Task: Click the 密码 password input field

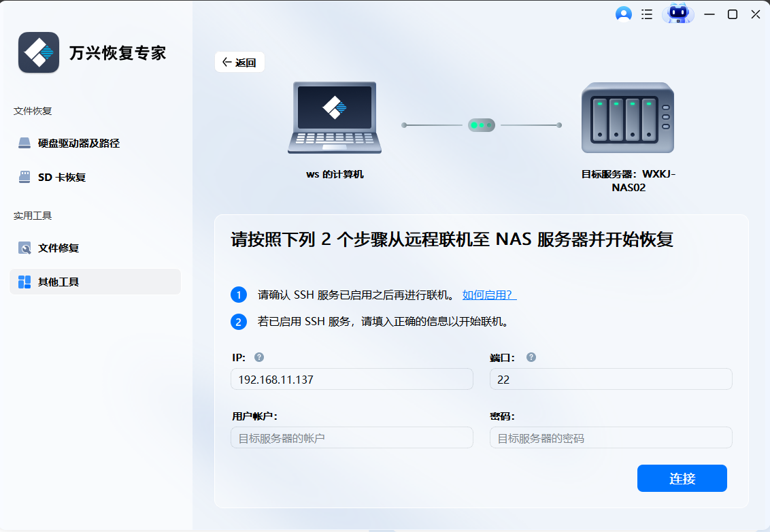Action: pyautogui.click(x=610, y=438)
